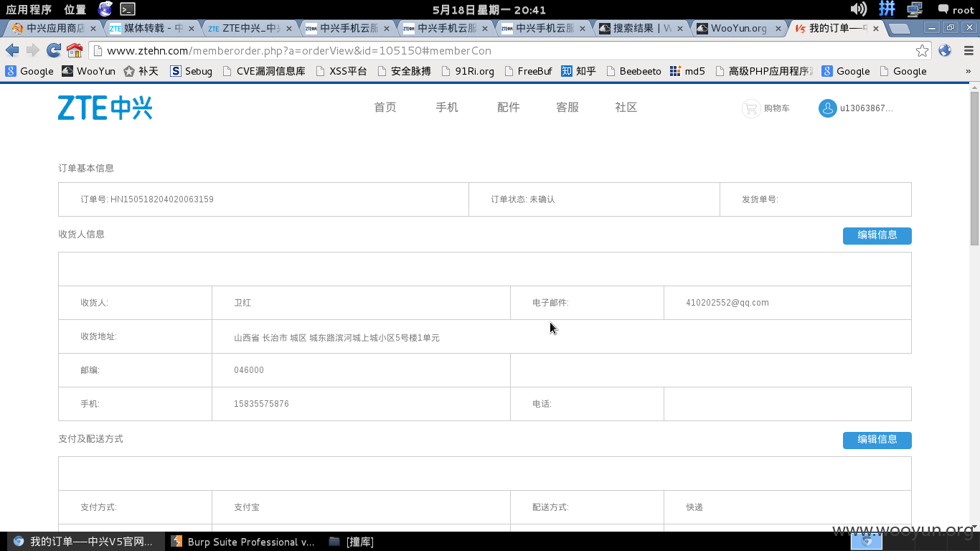Screen dimensions: 980x551
Task: Open the globe extension icon
Action: 945,50
